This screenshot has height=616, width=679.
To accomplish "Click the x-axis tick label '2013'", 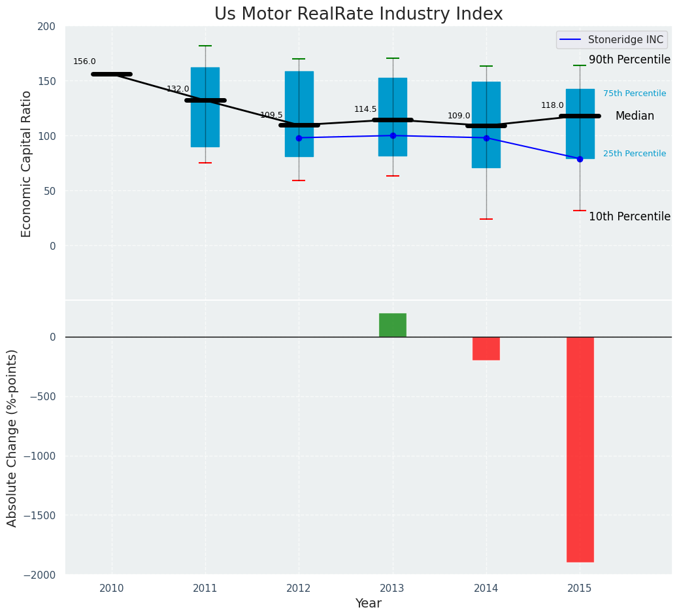I will tap(392, 589).
